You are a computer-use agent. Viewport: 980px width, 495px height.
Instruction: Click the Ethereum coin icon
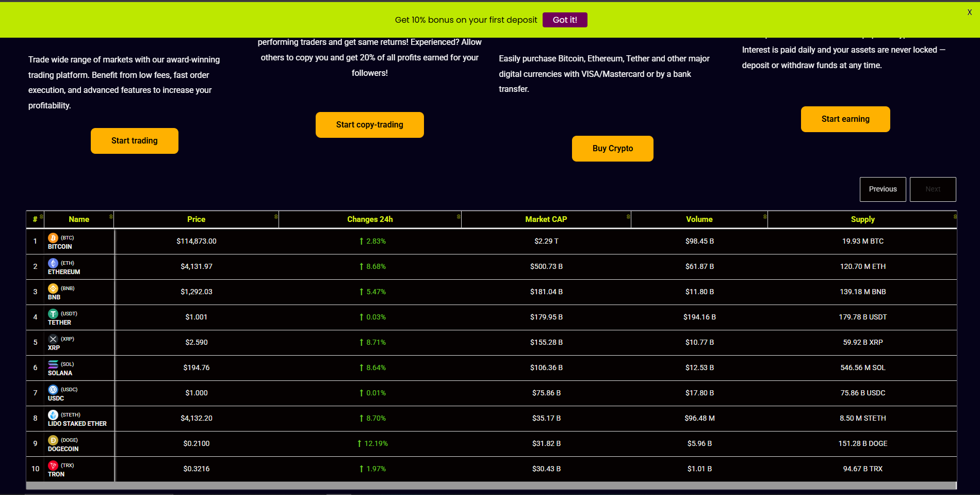point(53,263)
